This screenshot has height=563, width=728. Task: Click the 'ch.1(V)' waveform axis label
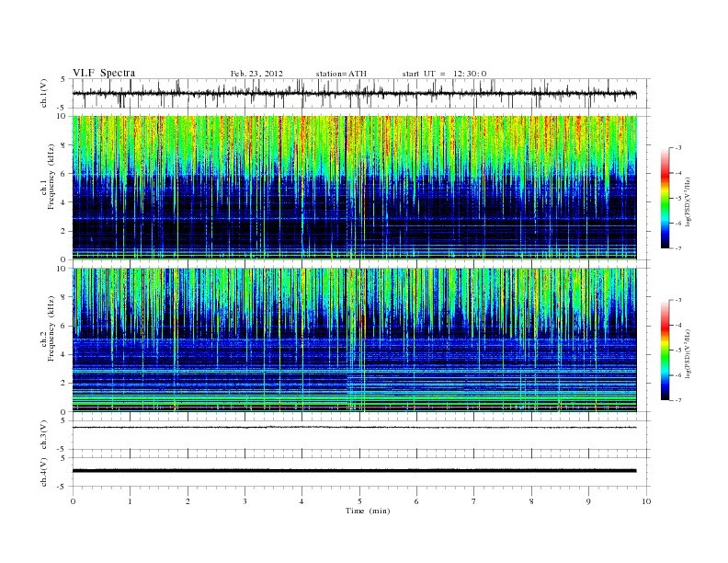click(x=44, y=93)
